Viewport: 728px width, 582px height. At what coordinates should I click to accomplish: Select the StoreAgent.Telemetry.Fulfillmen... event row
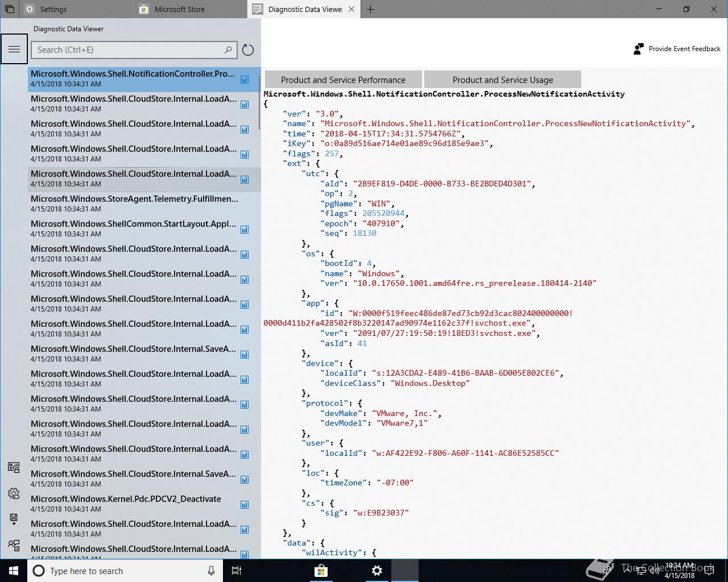pos(144,204)
